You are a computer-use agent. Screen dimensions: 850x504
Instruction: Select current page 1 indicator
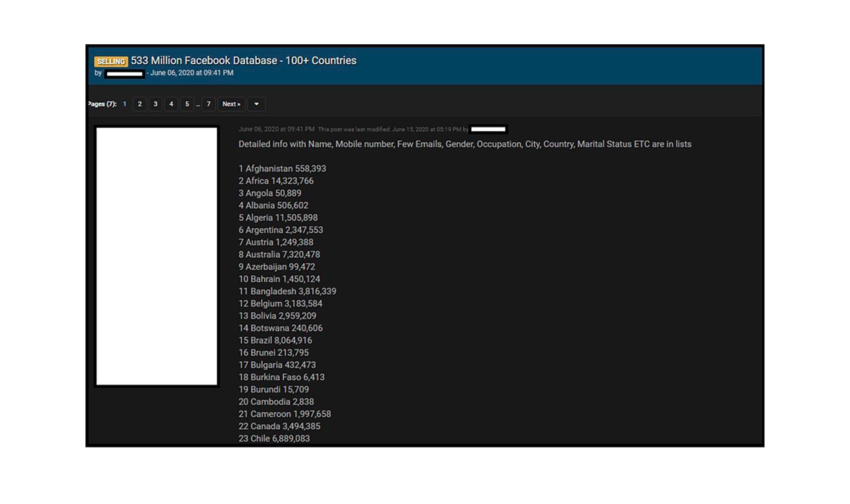pyautogui.click(x=124, y=104)
